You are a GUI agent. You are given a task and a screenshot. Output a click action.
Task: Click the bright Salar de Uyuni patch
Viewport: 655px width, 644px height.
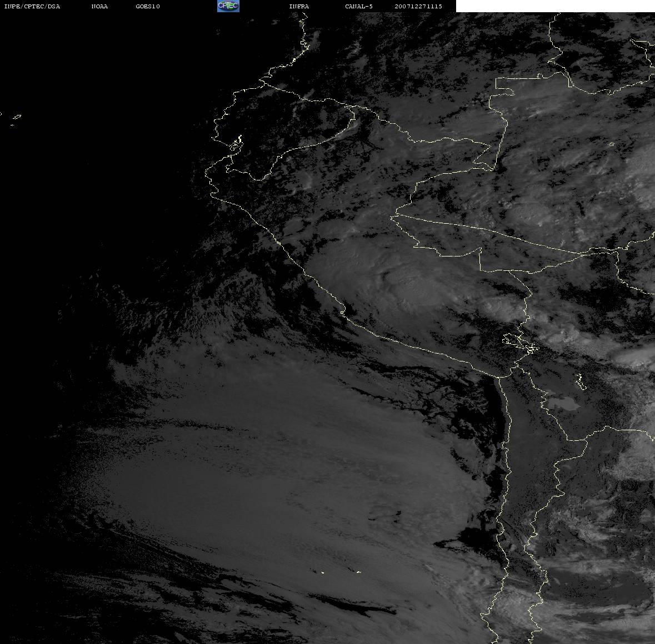(562, 404)
